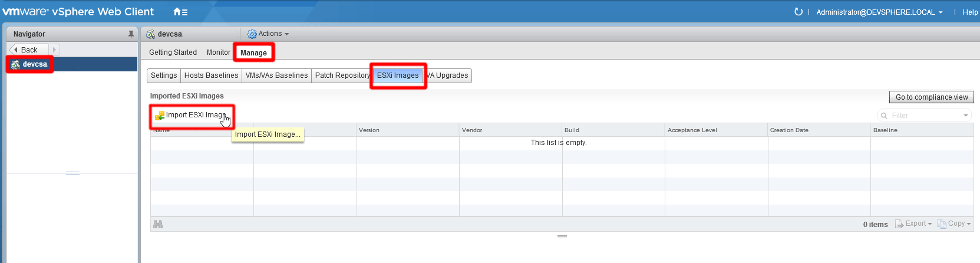Image resolution: width=980 pixels, height=263 pixels.
Task: Sort by Creation Date column header
Action: click(819, 130)
